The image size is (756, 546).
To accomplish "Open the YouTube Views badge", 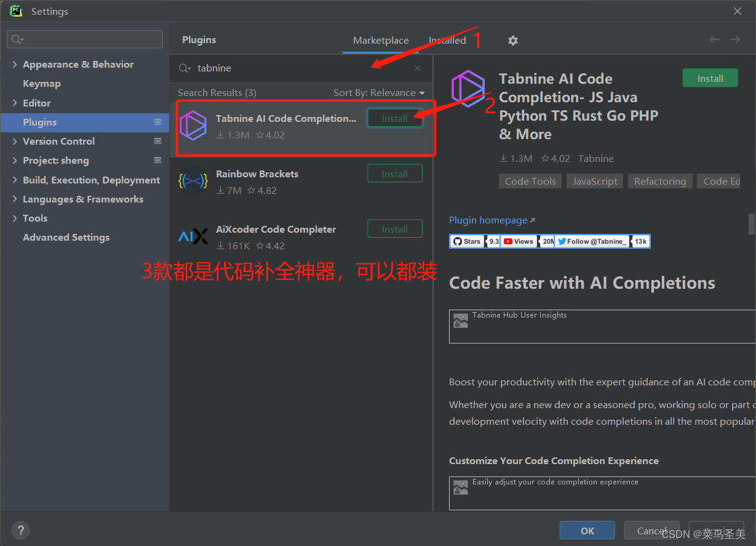I will click(x=528, y=241).
